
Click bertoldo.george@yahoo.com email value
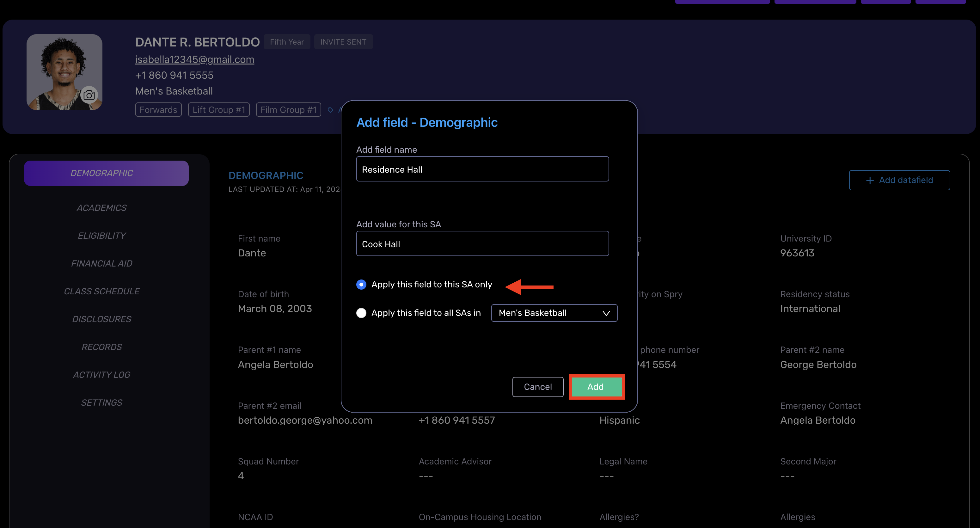pyautogui.click(x=305, y=421)
